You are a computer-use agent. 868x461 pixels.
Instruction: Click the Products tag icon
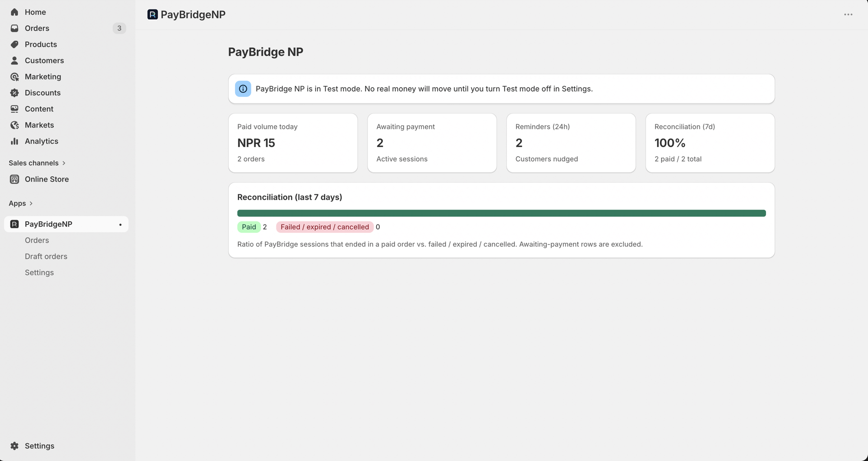tap(14, 44)
